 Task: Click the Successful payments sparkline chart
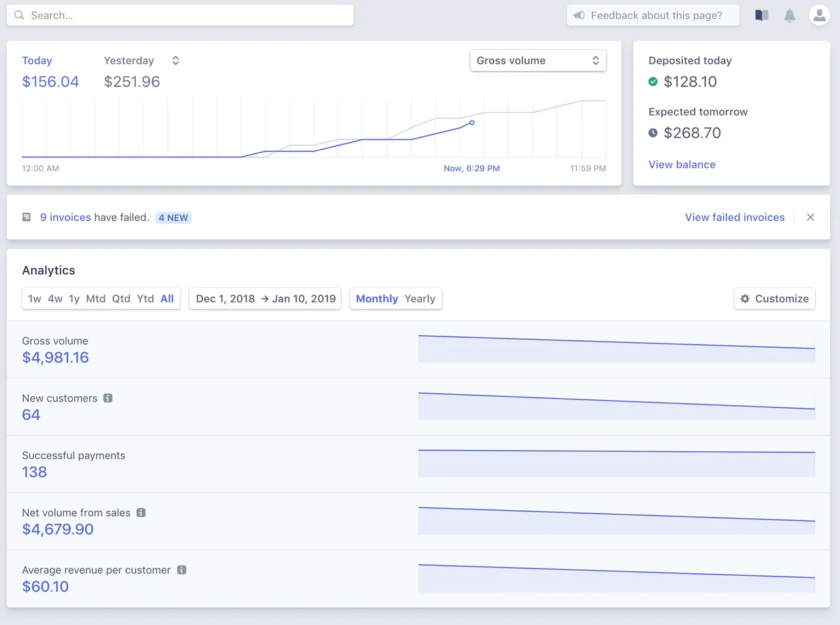click(617, 463)
